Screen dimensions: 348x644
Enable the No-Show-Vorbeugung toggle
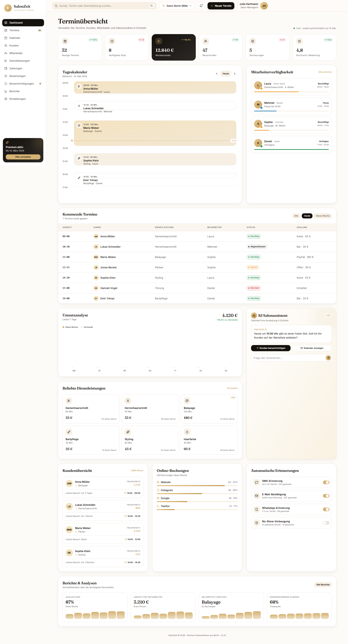point(326,523)
